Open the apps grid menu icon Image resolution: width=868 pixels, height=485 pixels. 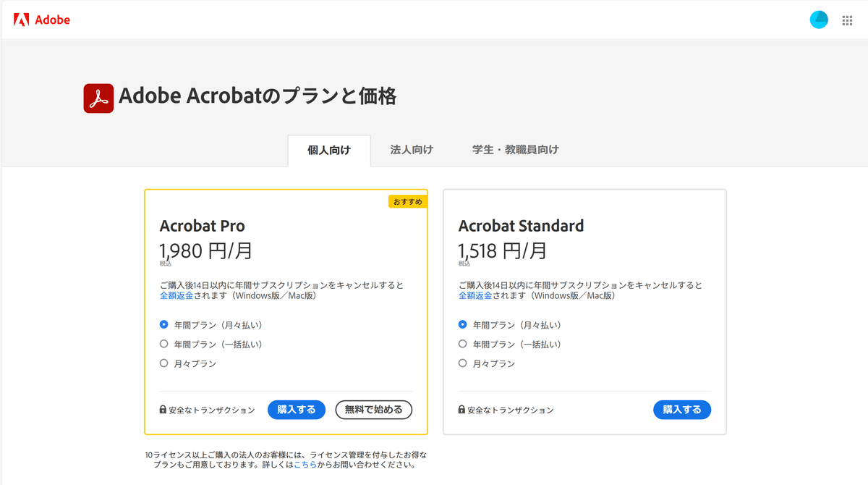tap(847, 20)
